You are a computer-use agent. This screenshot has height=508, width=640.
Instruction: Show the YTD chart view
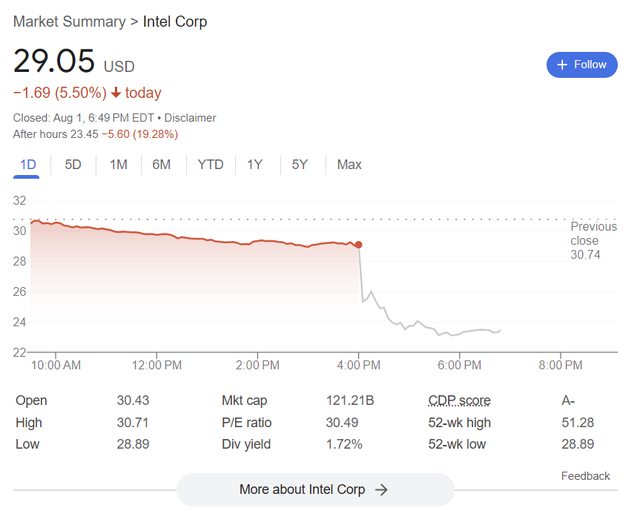pos(210,164)
